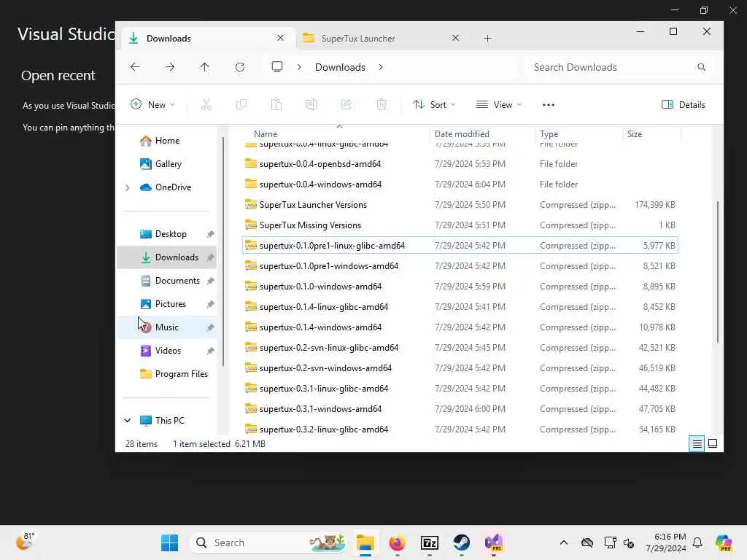Click Downloads in the address breadcrumb
Image resolution: width=747 pixels, height=560 pixels.
click(340, 67)
